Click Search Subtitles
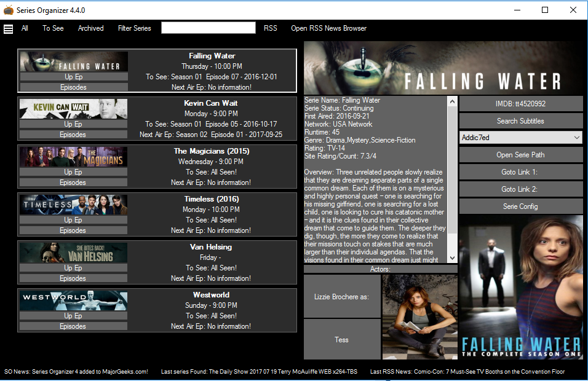 click(x=520, y=121)
